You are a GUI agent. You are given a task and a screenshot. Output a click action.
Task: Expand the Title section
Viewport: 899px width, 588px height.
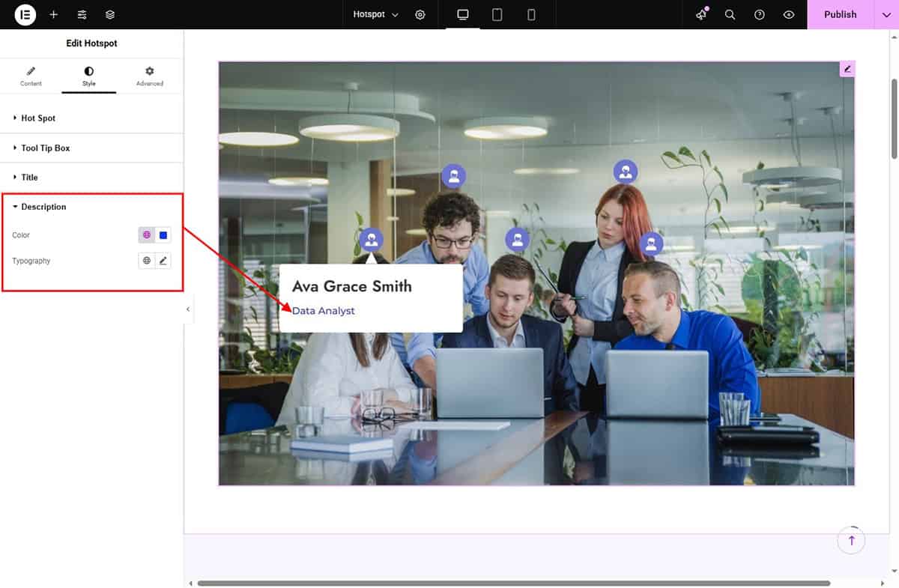(x=91, y=178)
